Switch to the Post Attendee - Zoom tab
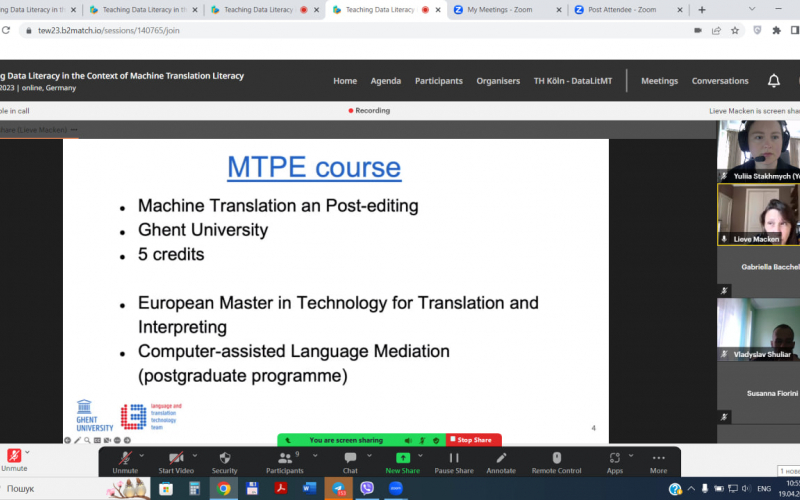800x500 pixels. pos(629,10)
